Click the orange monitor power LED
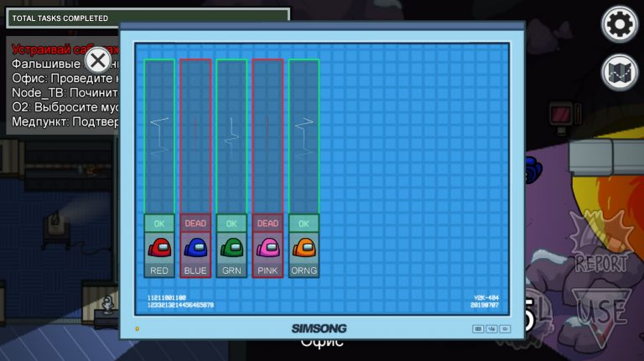The height and width of the screenshot is (361, 644). point(138,328)
